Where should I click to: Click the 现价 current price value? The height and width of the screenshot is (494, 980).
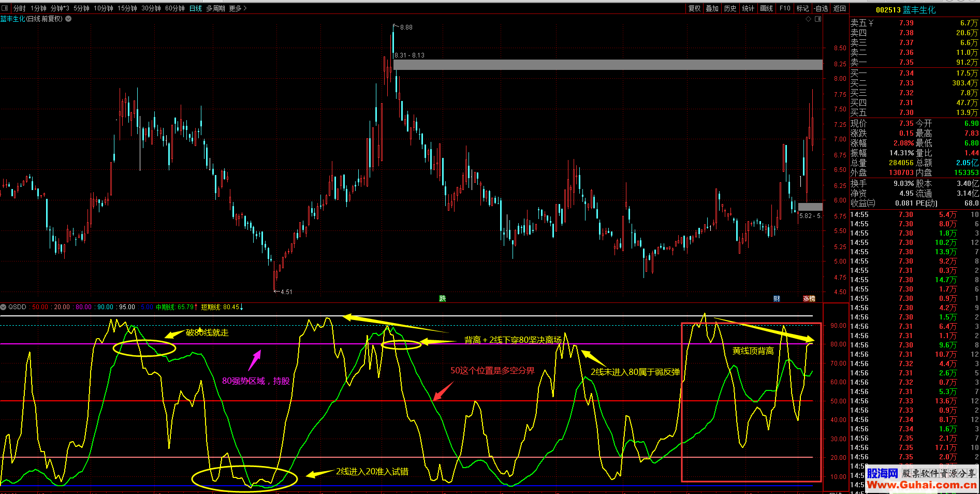pos(906,123)
